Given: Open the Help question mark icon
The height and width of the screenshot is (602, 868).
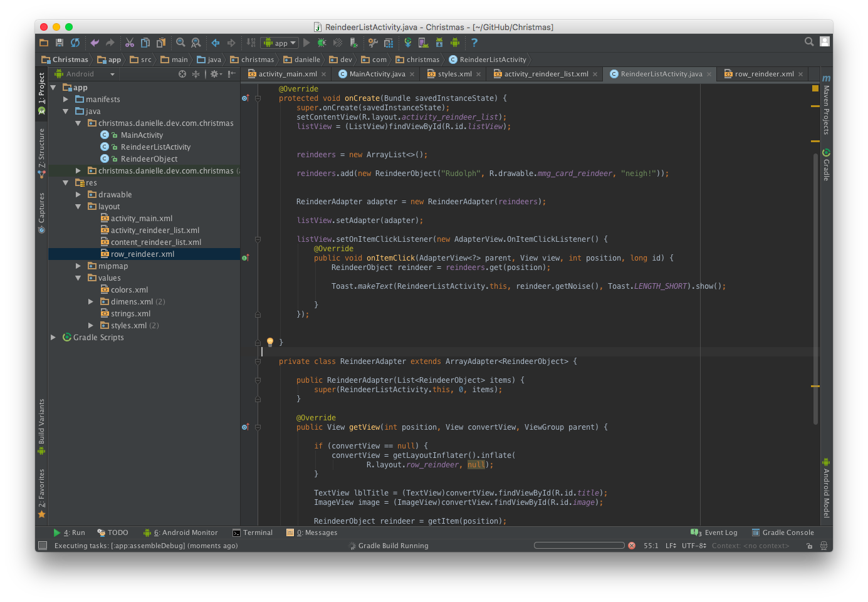Looking at the screenshot, I should pyautogui.click(x=474, y=43).
